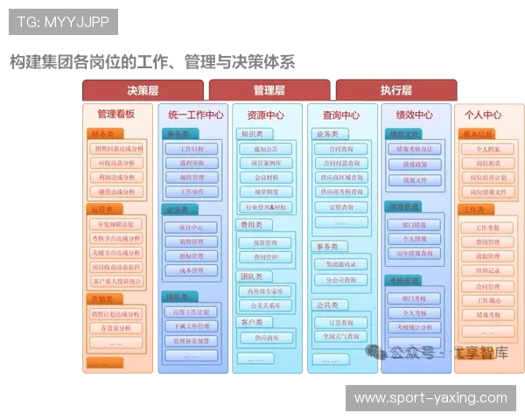Choose 内外部专家库 box
The height and width of the screenshot is (420, 525).
pos(264,291)
